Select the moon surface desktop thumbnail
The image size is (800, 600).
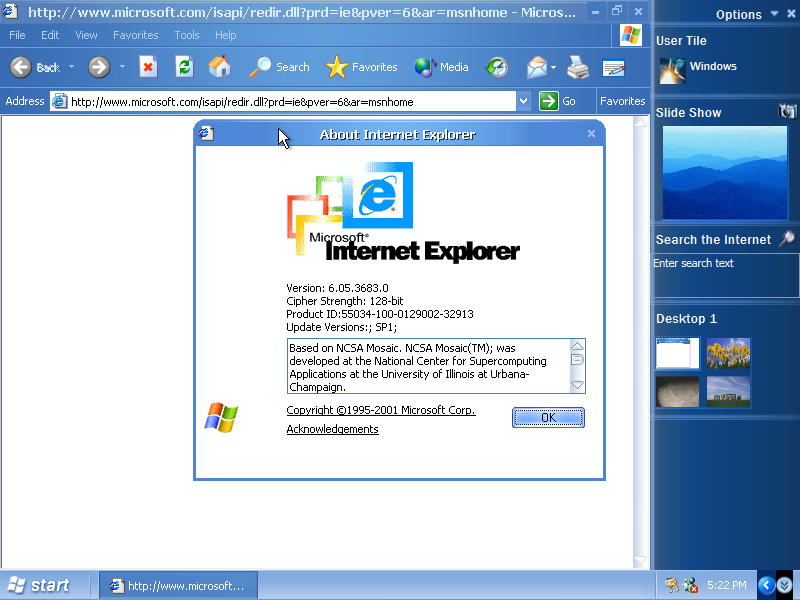tap(678, 392)
